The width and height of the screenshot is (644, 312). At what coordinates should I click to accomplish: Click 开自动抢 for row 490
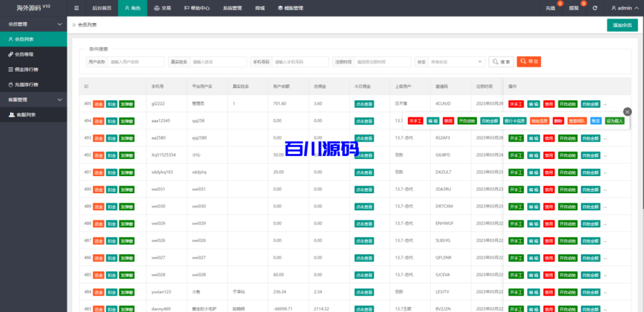click(568, 190)
